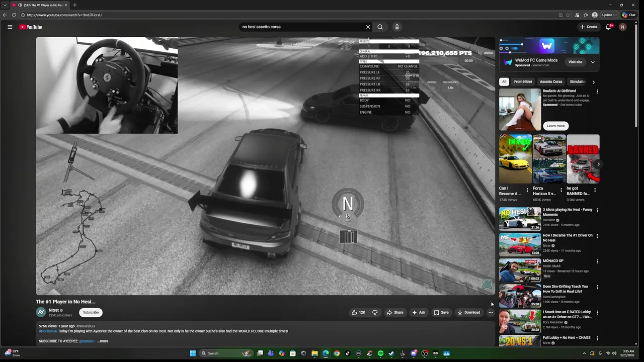644x362 pixels.
Task: Subscribe to the Nitret channel
Action: [x=91, y=312]
